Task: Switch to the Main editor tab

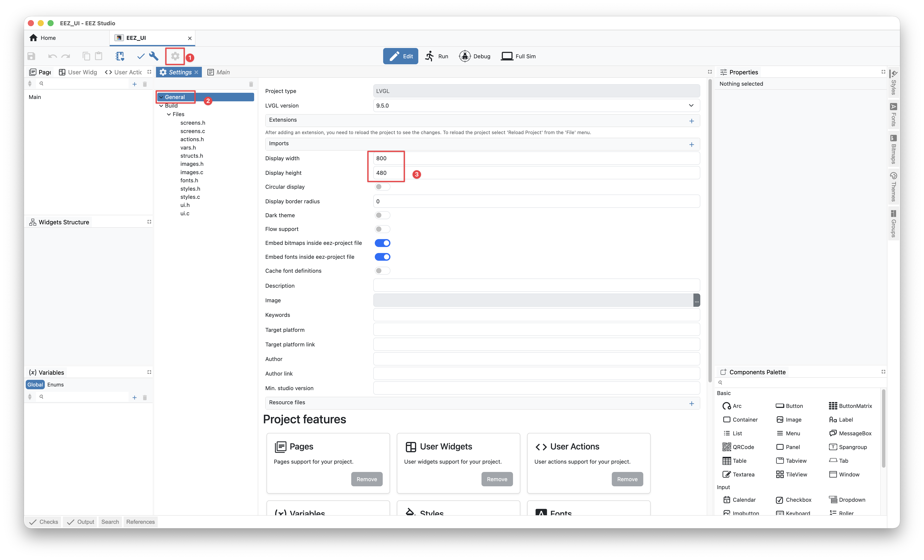Action: point(219,72)
